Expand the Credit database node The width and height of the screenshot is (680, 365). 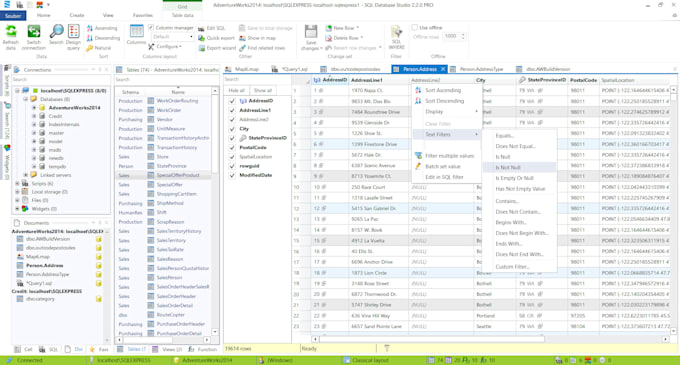(x=34, y=116)
